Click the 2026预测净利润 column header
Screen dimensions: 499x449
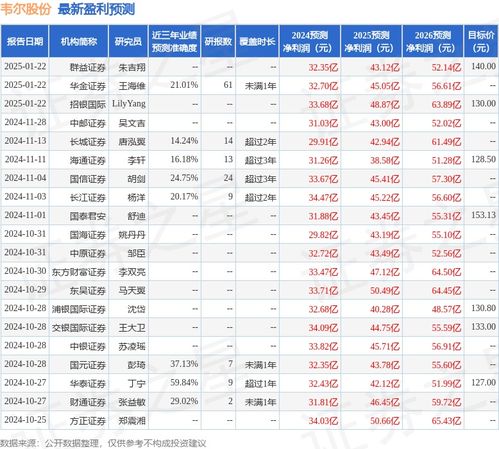pyautogui.click(x=433, y=41)
